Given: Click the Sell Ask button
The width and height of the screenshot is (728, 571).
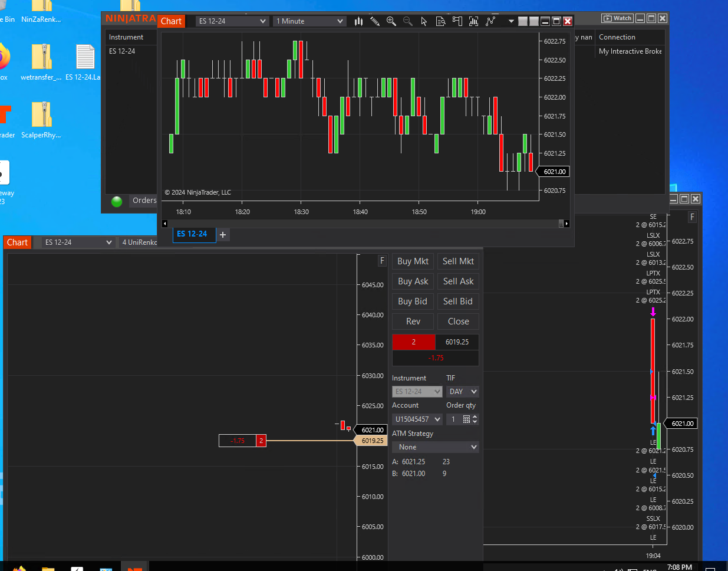Looking at the screenshot, I should [x=458, y=281].
